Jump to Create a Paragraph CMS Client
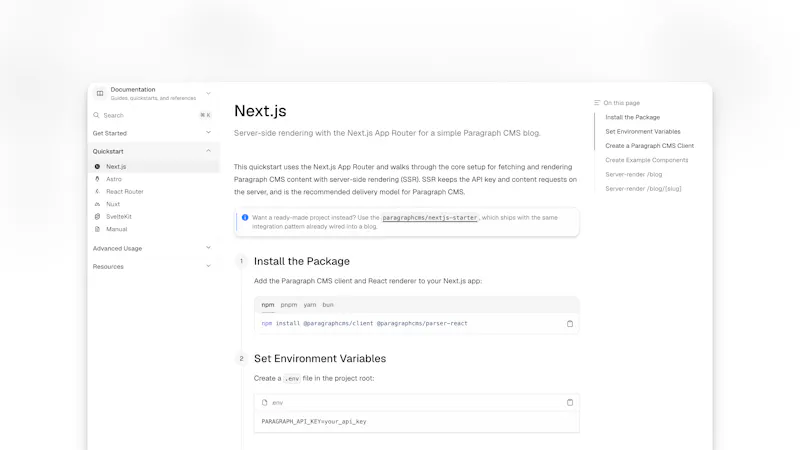Screen dimensions: 800x450 pyautogui.click(x=649, y=146)
